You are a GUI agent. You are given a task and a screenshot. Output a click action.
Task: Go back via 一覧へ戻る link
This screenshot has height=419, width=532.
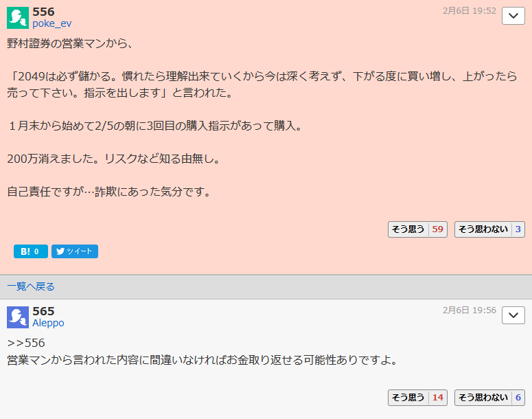(30, 286)
